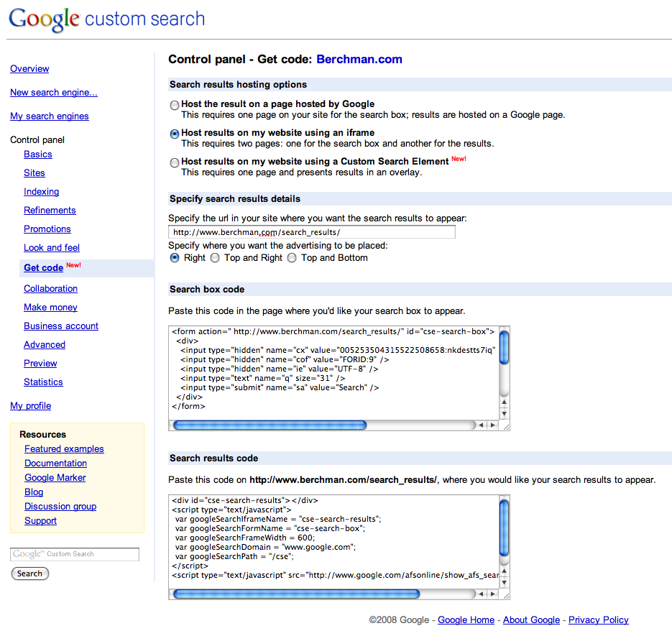Screen dimensions: 672x636
Task: Open Basics in Control panel
Action: pos(37,155)
